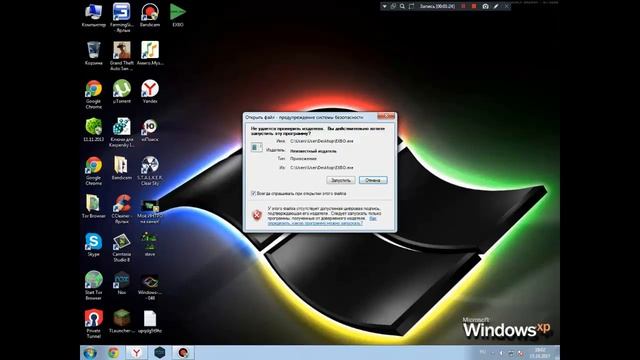Viewport: 640px width, 360px height.
Task: Click the magnifier icon on recording toolbar
Action: pyautogui.click(x=402, y=7)
